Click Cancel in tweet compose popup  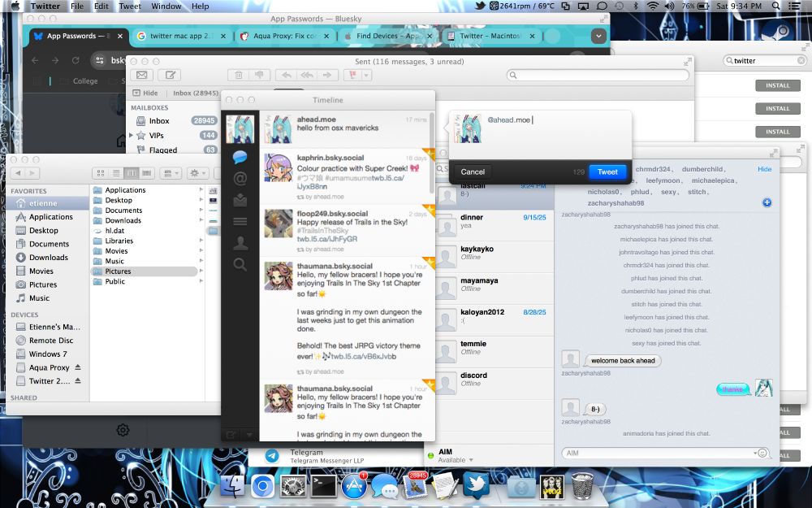coord(473,172)
